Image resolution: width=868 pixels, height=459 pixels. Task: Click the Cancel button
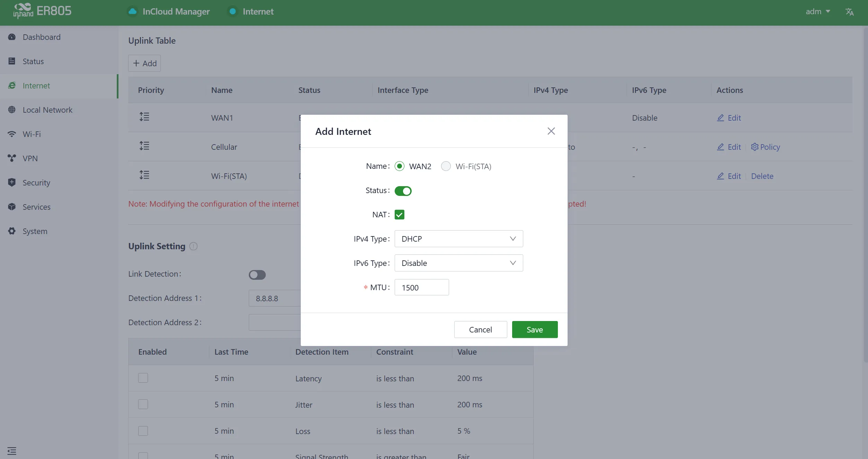click(x=480, y=330)
